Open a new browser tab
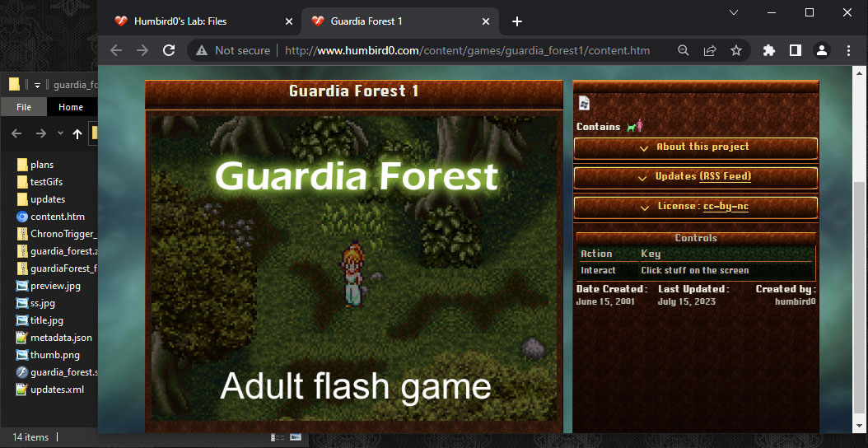The height and width of the screenshot is (448, 868). (x=517, y=21)
